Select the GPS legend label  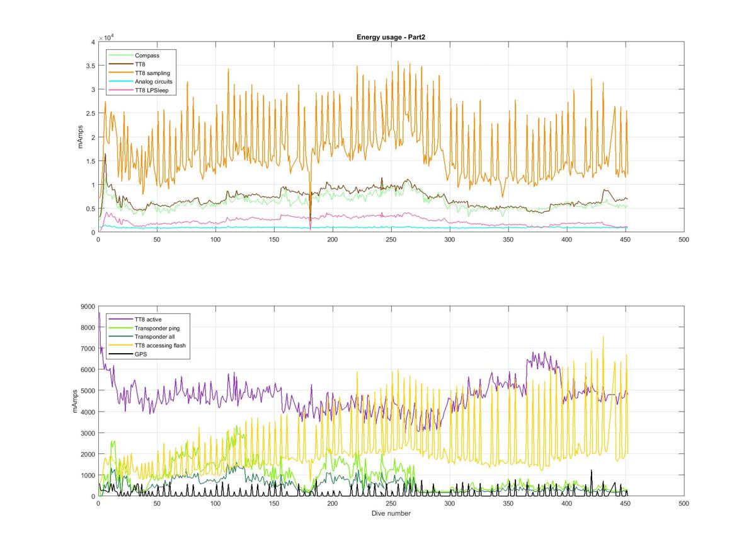140,355
